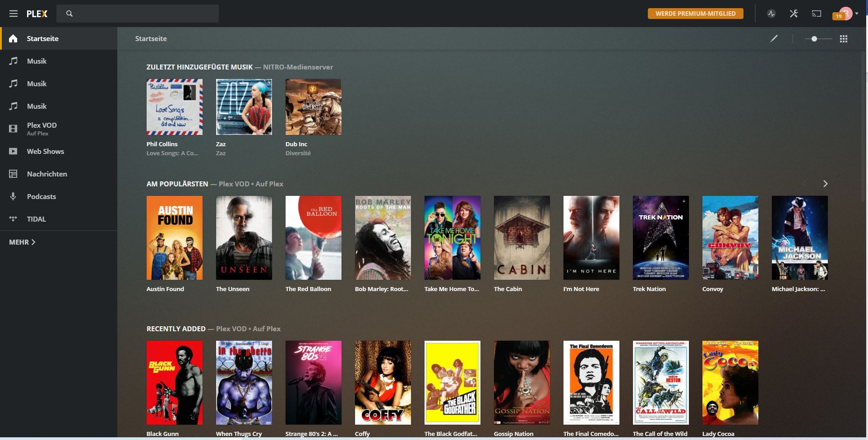Open Plex VOD in sidebar
Viewport: 868px width, 440px height.
[59, 129]
